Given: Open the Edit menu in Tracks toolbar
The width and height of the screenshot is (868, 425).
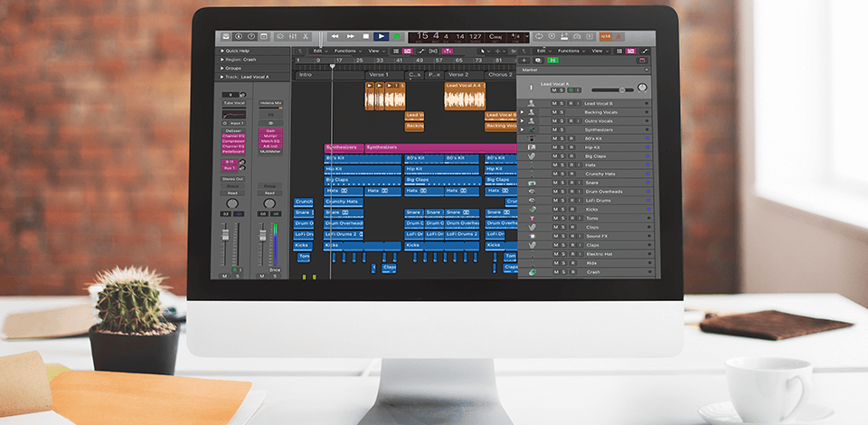Looking at the screenshot, I should [320, 51].
